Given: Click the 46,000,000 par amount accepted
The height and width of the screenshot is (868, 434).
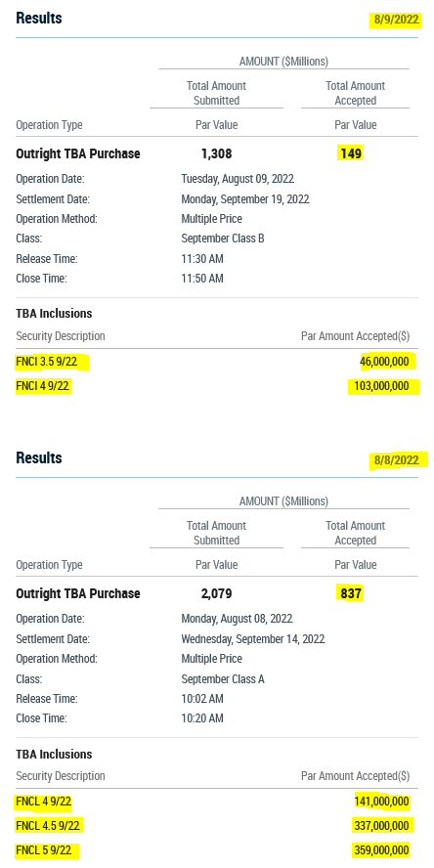Looking at the screenshot, I should [384, 363].
